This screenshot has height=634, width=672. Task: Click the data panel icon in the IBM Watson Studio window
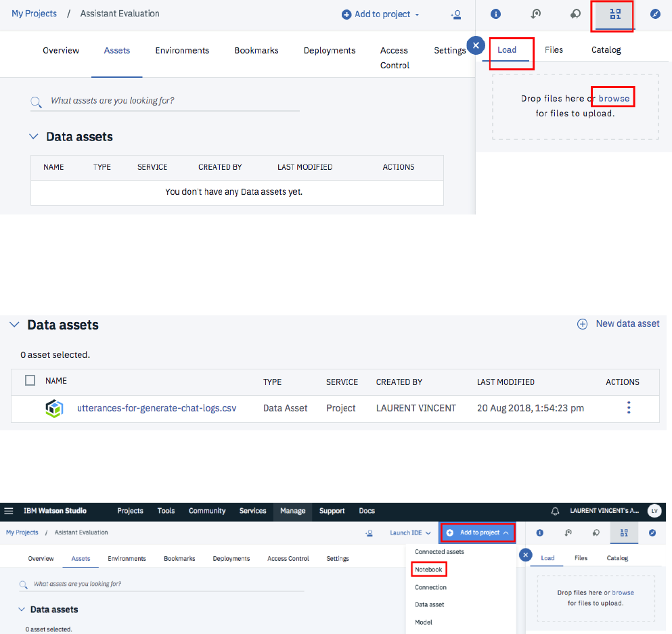click(x=624, y=533)
